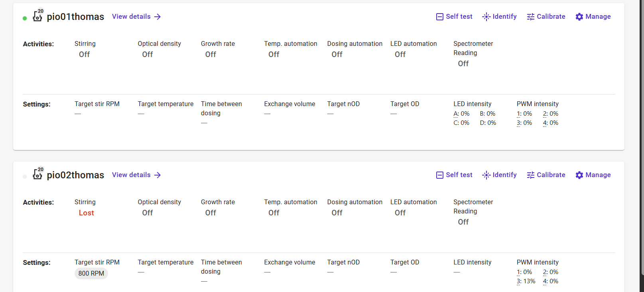Click the 800 RPM chip under Target stir RPM
The image size is (644, 292).
click(x=91, y=273)
